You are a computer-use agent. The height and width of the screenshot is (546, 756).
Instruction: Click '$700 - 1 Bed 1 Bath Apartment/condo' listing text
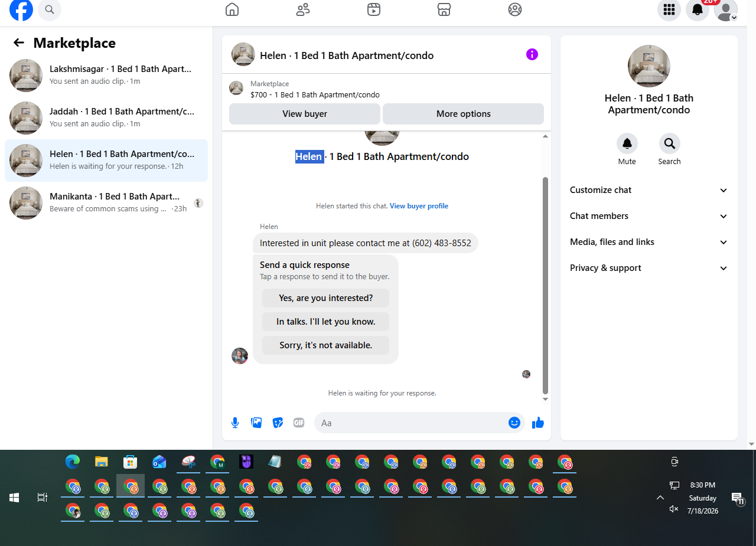point(315,94)
